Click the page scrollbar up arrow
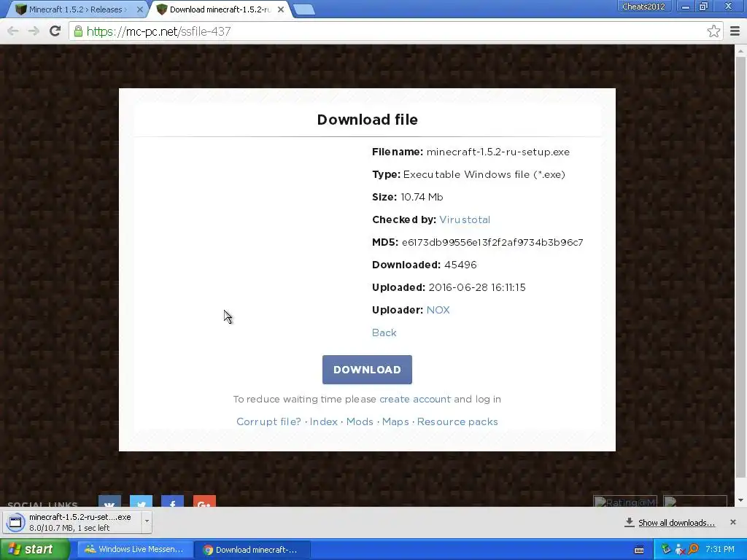Viewport: 747px width, 560px height. 741,50
